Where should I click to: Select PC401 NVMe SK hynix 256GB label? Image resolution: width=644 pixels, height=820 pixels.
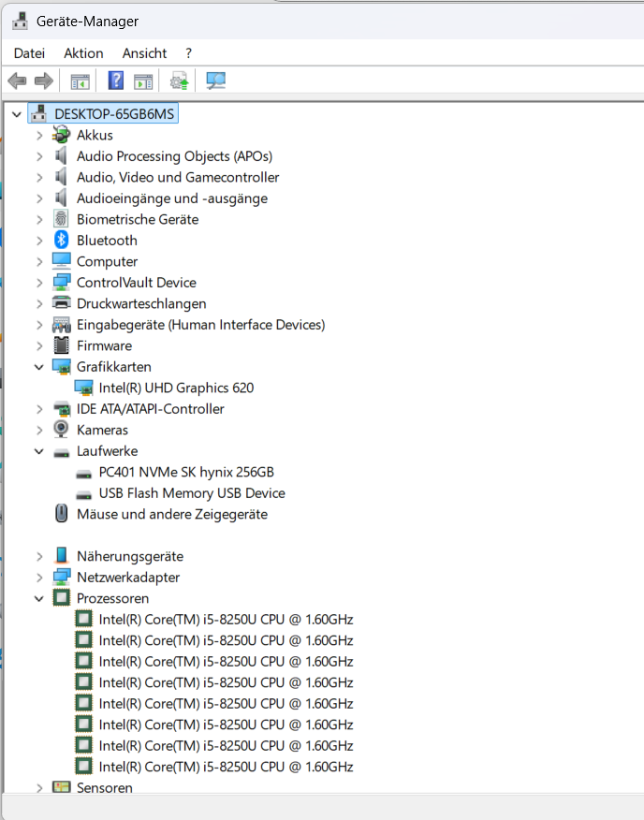pos(186,472)
